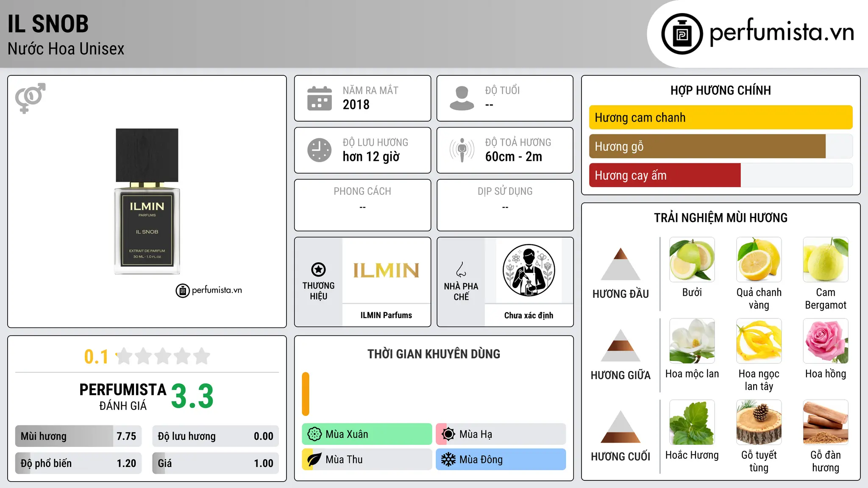Screen dimensions: 868x488
Task: Click the Hương cam chanh accord bar
Action: click(x=721, y=117)
